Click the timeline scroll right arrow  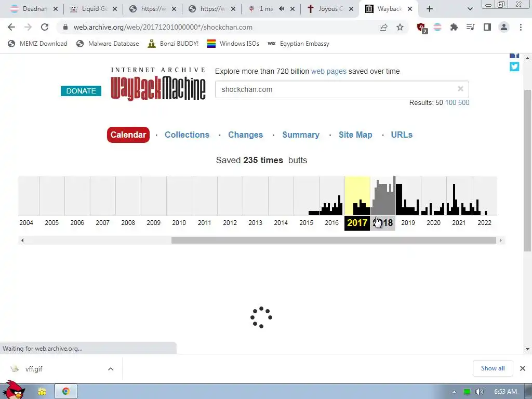500,240
